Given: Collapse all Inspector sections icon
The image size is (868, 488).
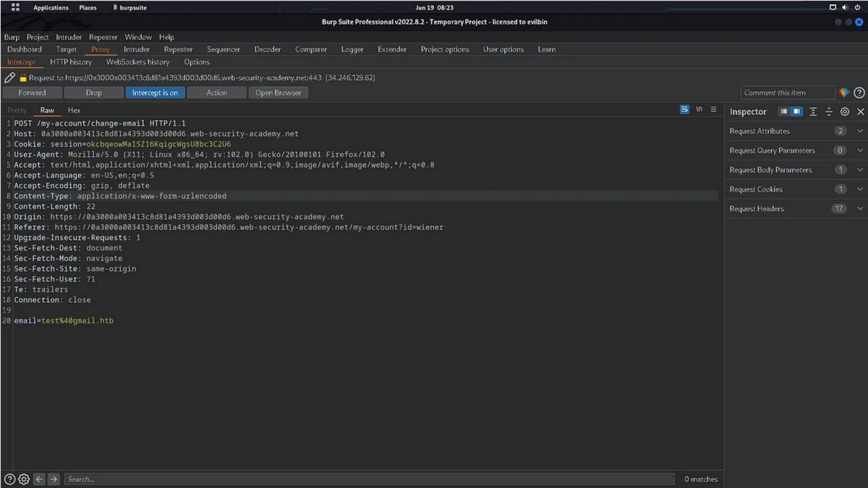Looking at the screenshot, I should click(x=829, y=112).
